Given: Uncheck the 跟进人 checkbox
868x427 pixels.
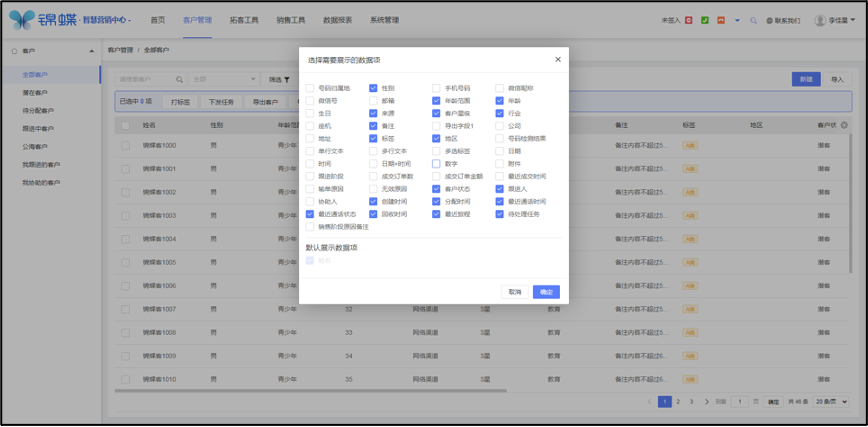Looking at the screenshot, I should click(x=499, y=189).
